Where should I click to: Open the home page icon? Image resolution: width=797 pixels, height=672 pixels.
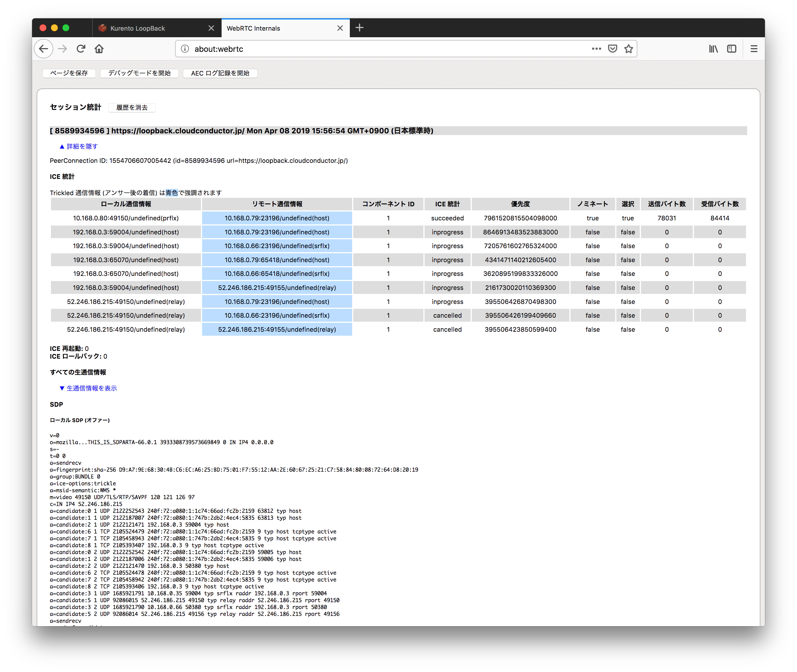pos(99,49)
